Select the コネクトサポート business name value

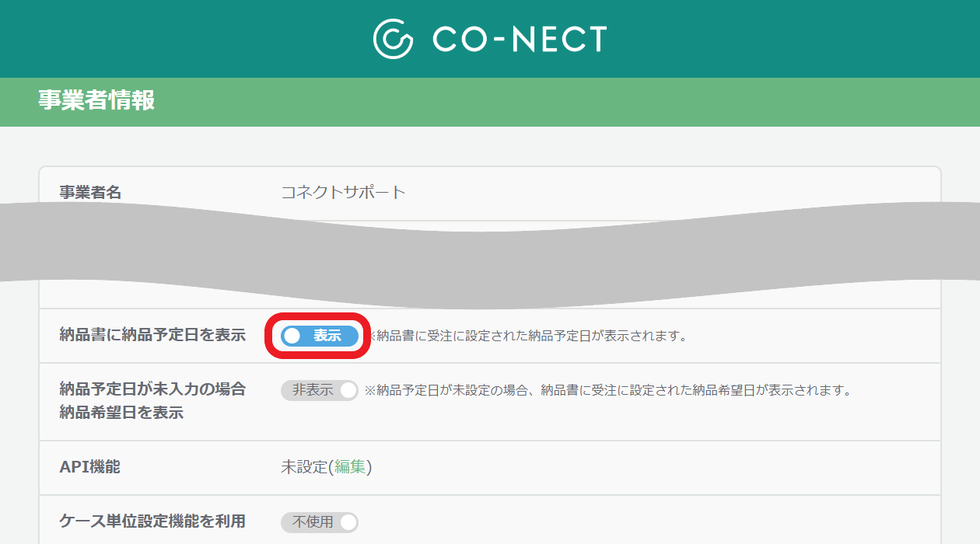343,193
